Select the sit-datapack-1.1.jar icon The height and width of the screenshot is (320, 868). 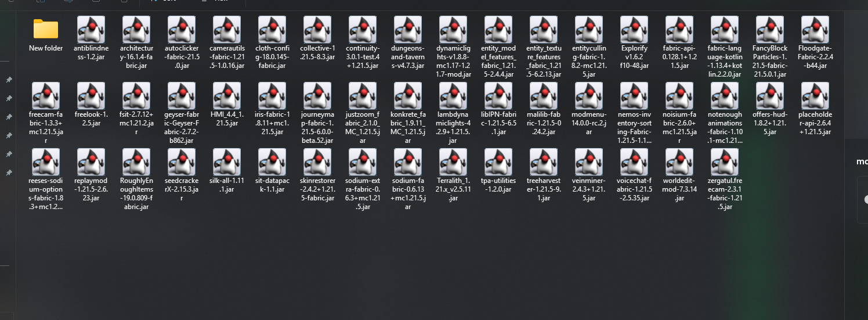click(x=272, y=162)
